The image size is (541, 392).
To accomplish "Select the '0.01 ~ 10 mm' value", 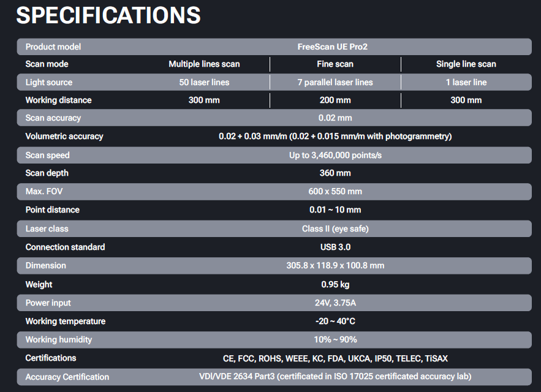I will click(x=335, y=210).
